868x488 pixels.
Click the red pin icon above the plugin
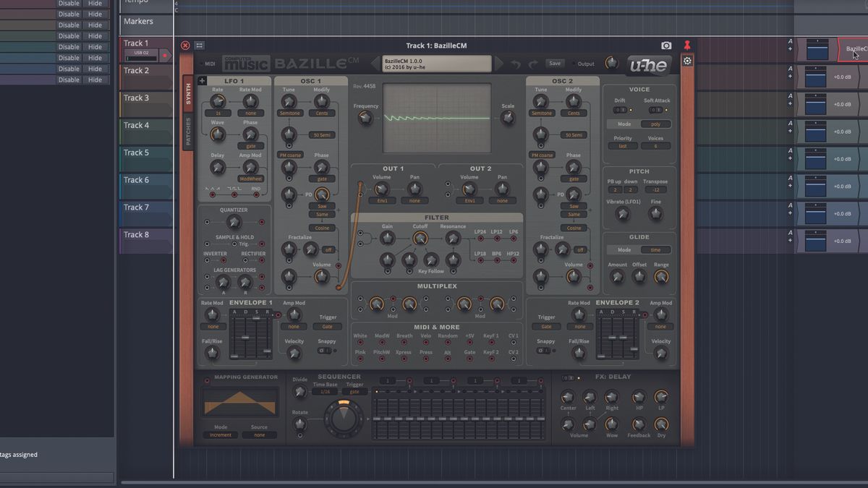pos(686,45)
